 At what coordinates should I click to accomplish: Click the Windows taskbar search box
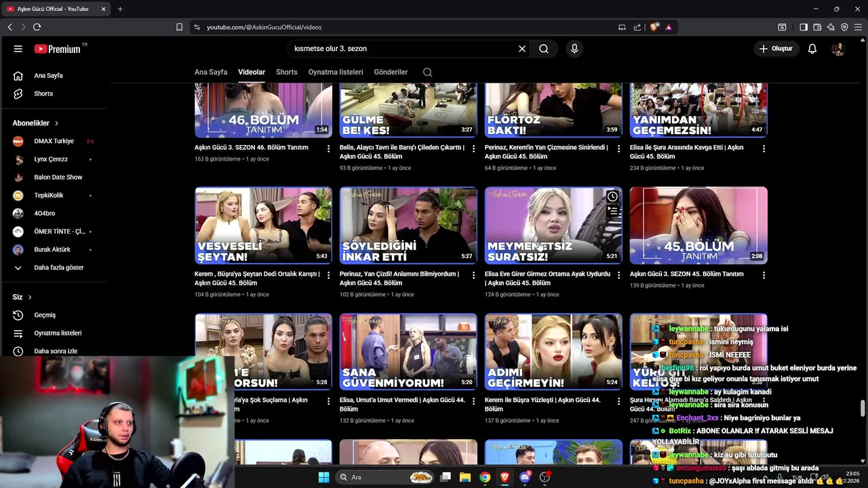[384, 477]
